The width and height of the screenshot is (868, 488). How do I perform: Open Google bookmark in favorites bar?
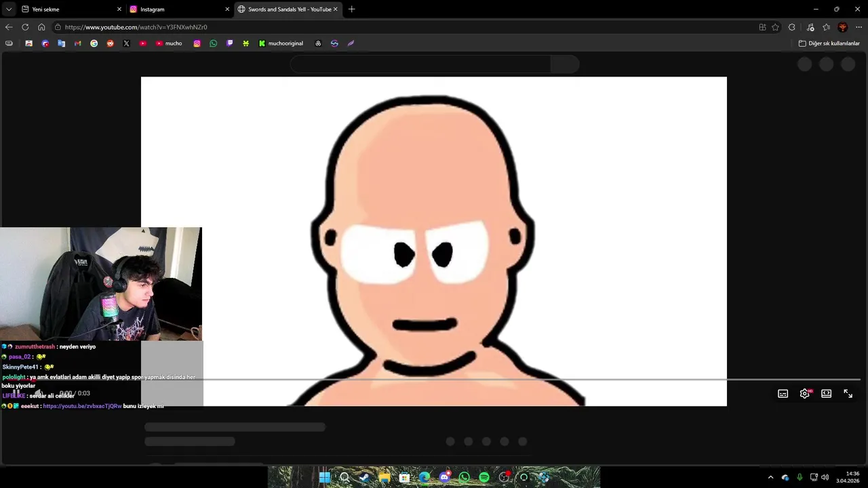(x=94, y=43)
